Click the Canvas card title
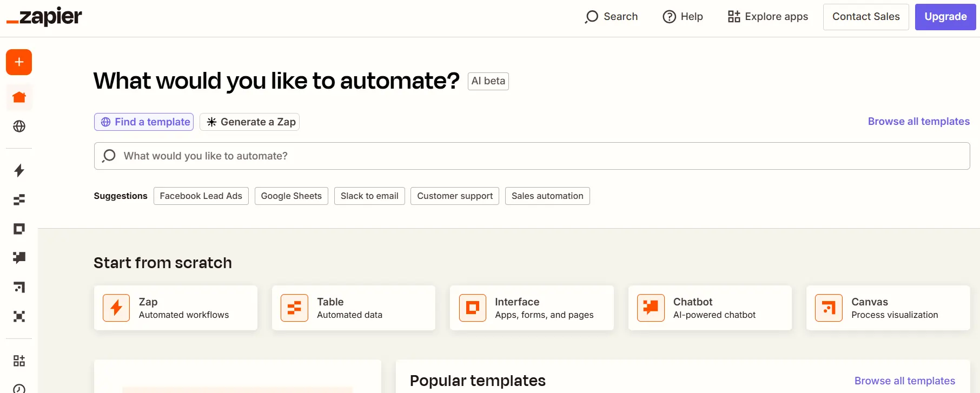The width and height of the screenshot is (980, 393). tap(870, 302)
